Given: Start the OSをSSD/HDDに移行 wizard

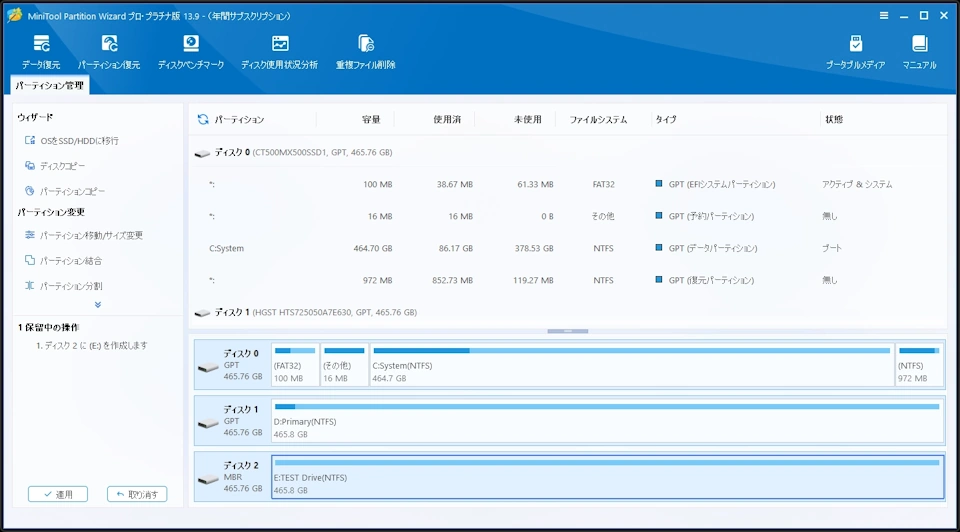Looking at the screenshot, I should click(x=72, y=141).
